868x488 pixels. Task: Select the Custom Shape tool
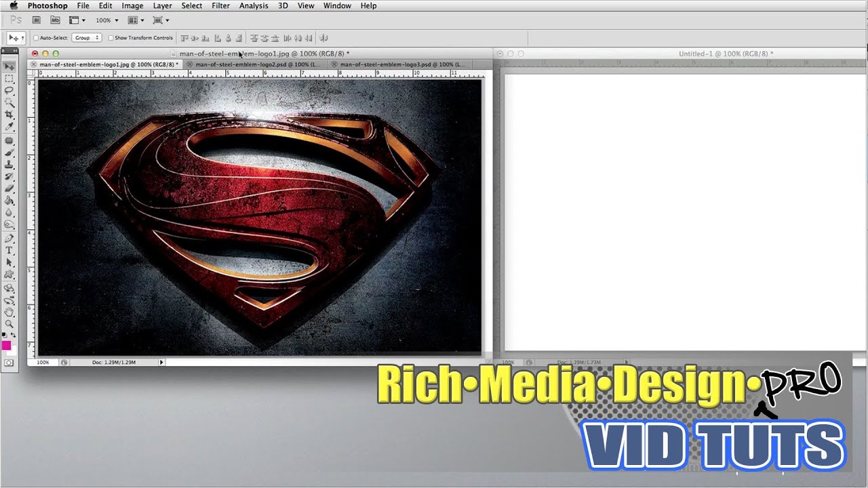click(x=9, y=274)
